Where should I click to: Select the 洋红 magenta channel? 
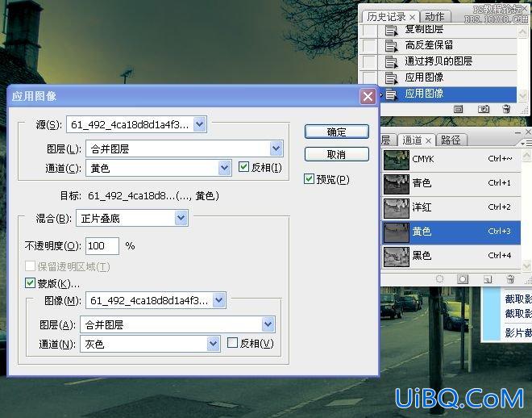(451, 207)
